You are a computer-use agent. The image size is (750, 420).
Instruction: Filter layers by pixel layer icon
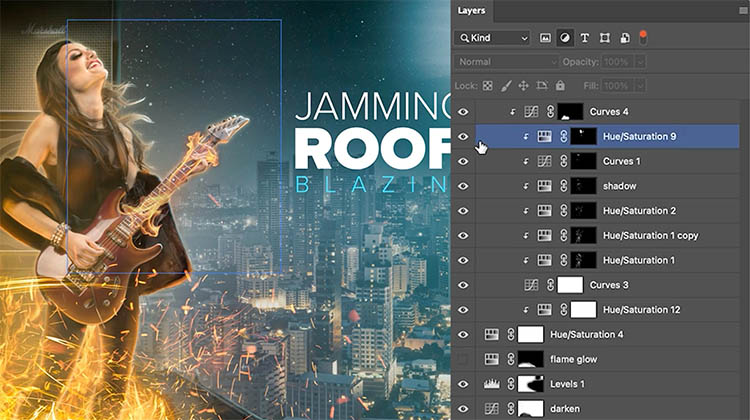click(545, 38)
